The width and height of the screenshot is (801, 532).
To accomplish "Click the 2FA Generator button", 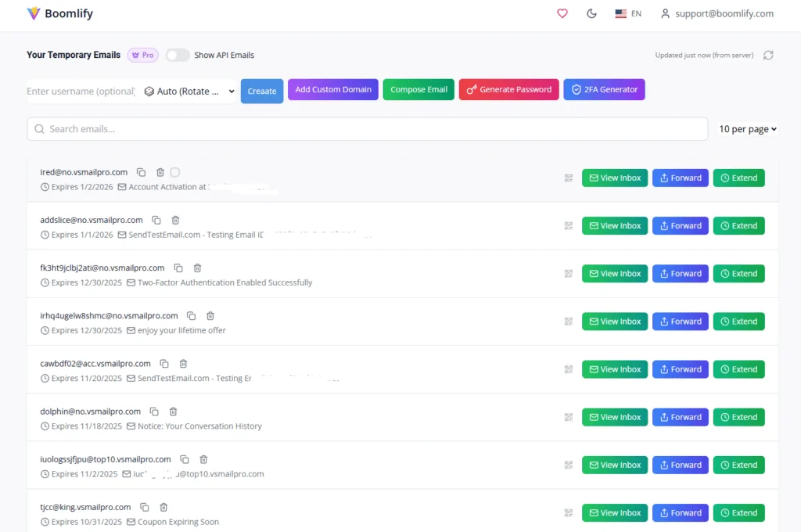I will 604,90.
